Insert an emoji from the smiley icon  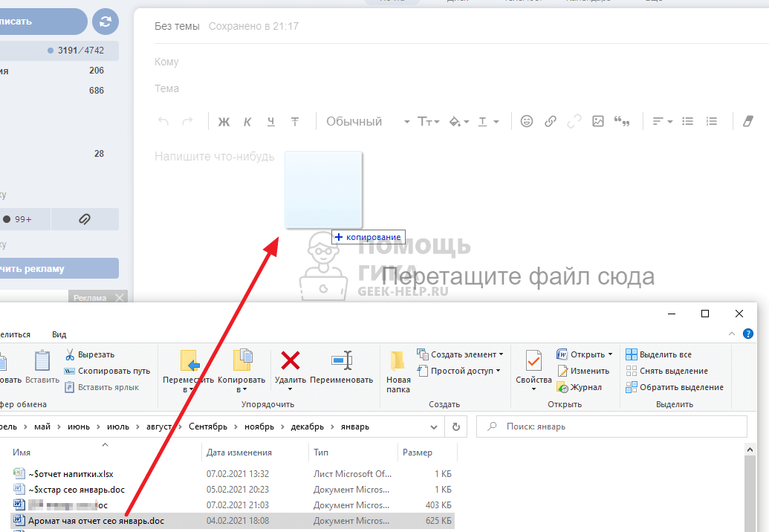pos(527,122)
